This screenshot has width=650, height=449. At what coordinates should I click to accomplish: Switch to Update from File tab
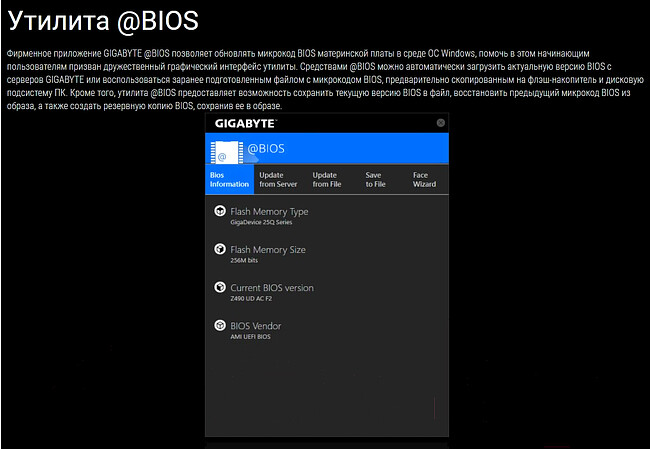click(327, 180)
